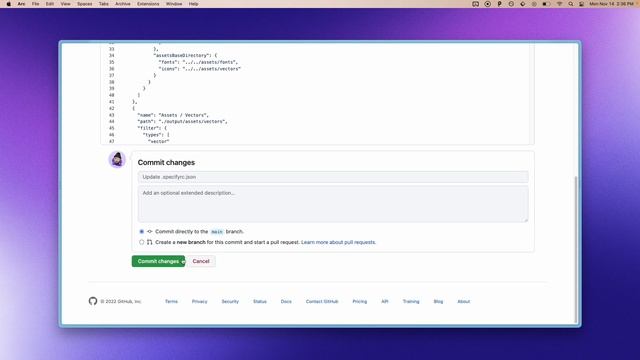Screen dimensions: 640x360
Task: Click the game controller menu bar icon
Action: click(x=476, y=4)
